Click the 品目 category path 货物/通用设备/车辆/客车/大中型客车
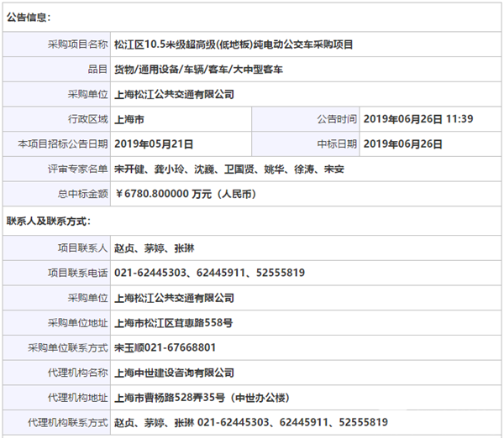 [x=198, y=69]
